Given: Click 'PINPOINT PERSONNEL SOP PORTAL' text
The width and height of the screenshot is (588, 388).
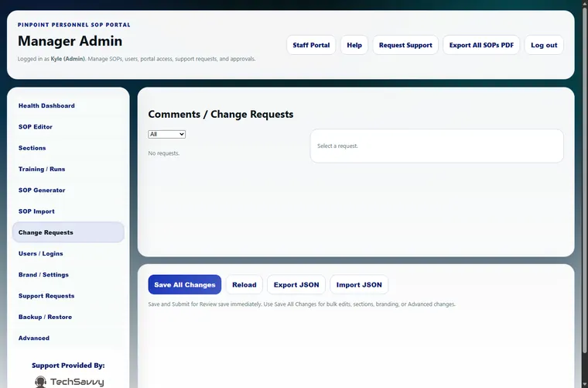Looking at the screenshot, I should 73,25.
